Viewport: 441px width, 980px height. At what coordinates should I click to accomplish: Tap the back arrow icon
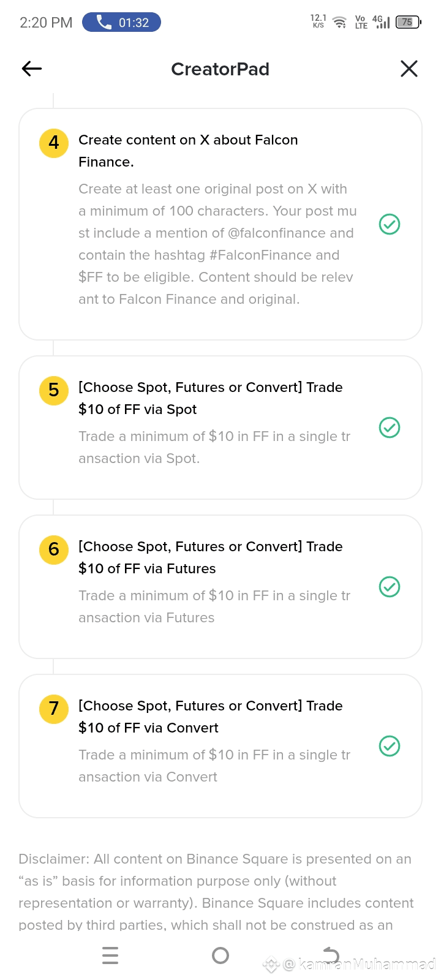click(x=32, y=69)
